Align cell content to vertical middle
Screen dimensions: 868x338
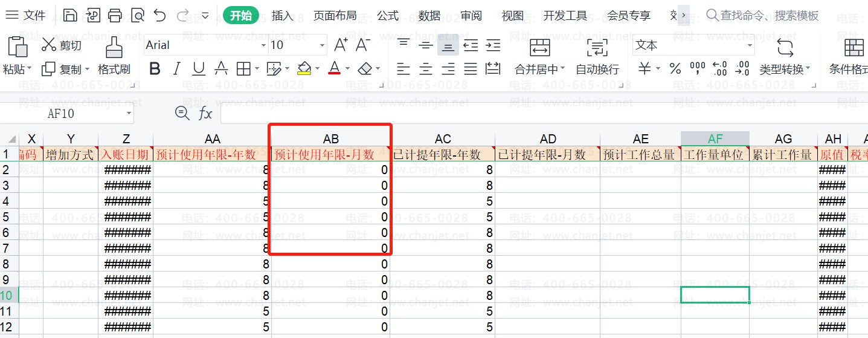[x=426, y=45]
